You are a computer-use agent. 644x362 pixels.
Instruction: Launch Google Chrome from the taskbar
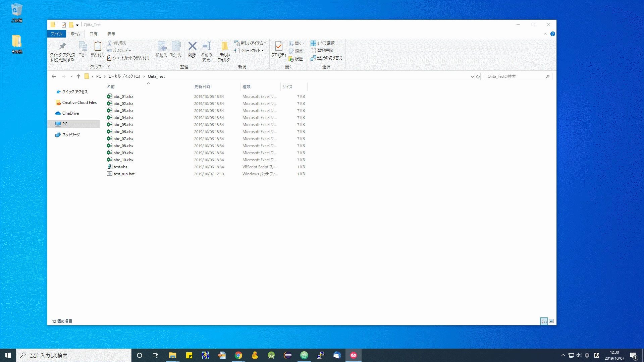tap(238, 355)
